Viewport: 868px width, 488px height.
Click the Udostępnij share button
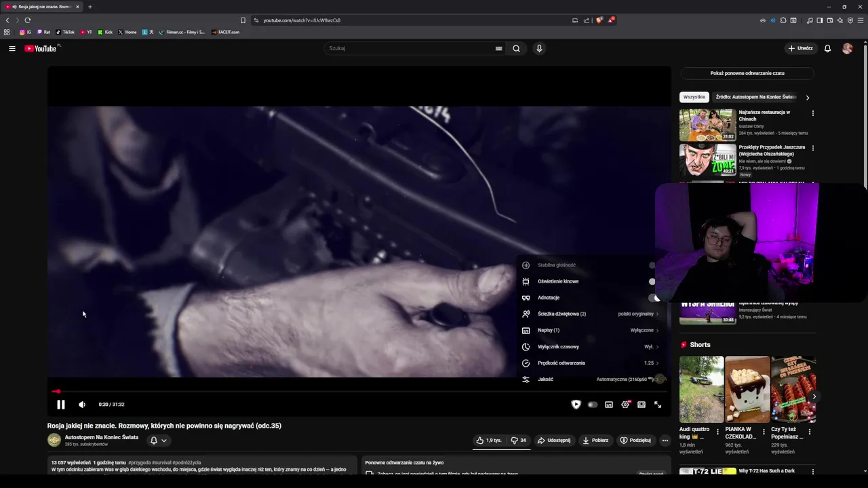pos(553,440)
